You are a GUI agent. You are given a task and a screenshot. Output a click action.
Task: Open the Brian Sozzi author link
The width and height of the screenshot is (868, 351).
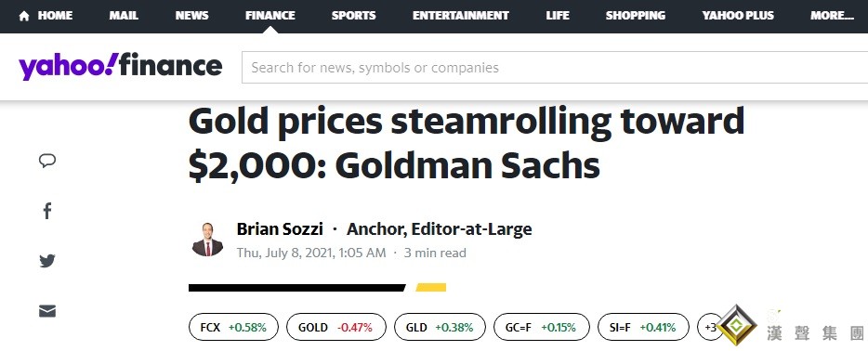[280, 228]
